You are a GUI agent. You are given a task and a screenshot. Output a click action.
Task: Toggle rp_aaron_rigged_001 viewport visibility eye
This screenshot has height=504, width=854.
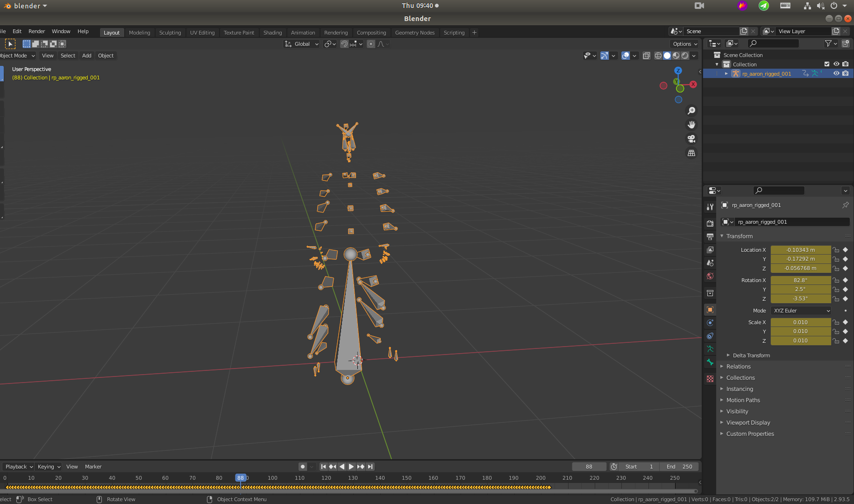[836, 73]
